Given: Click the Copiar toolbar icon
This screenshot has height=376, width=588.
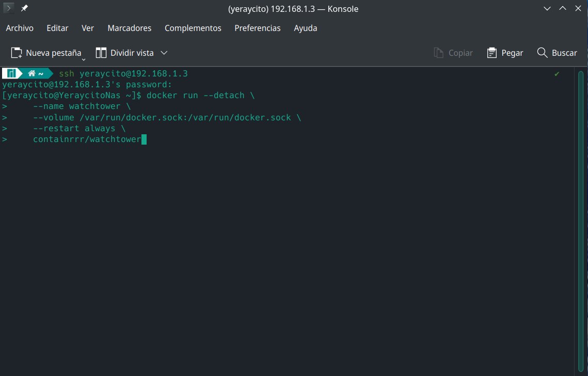Looking at the screenshot, I should click(439, 53).
